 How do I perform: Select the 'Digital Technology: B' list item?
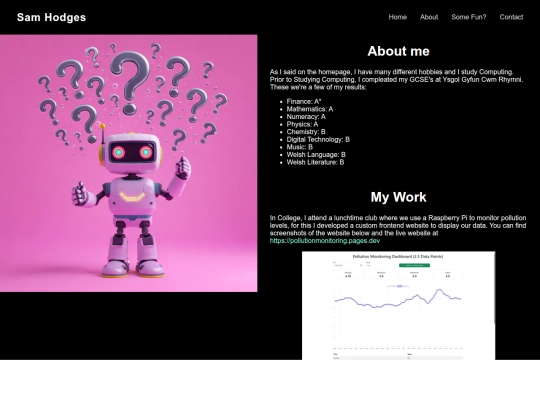coord(318,139)
